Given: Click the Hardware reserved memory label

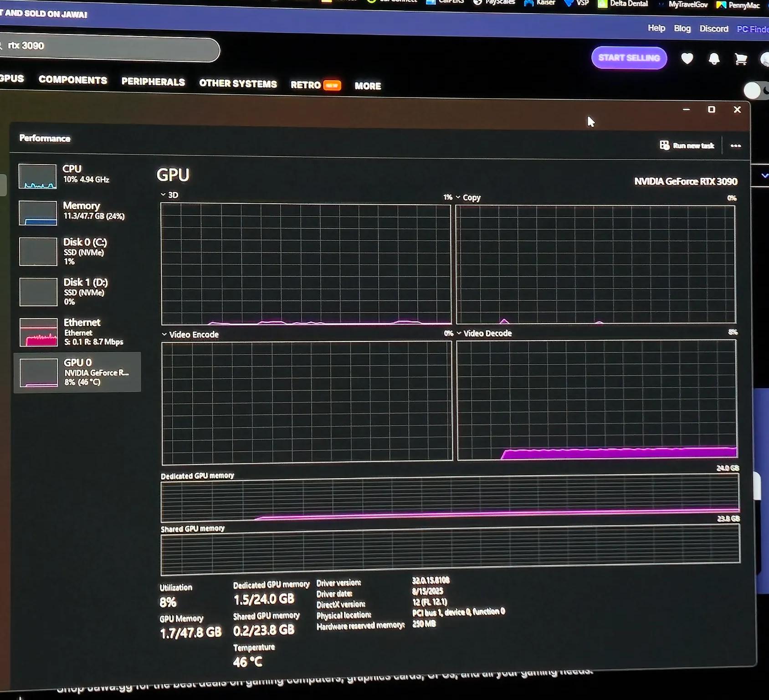Looking at the screenshot, I should pos(360,626).
